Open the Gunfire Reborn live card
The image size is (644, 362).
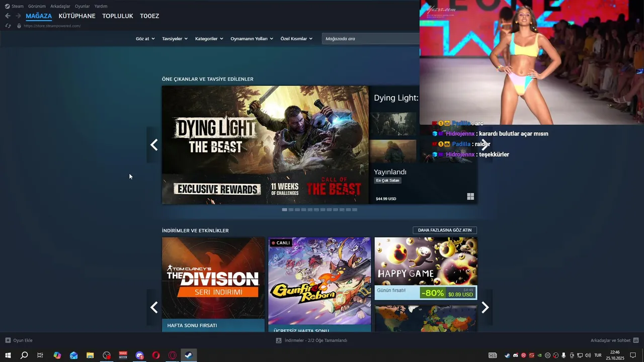[319, 285]
